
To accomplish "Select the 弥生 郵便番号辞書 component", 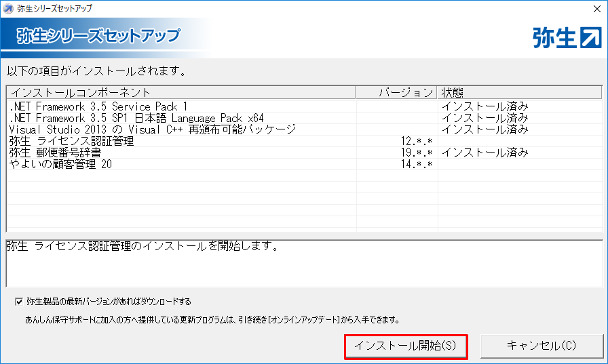I will [x=60, y=153].
